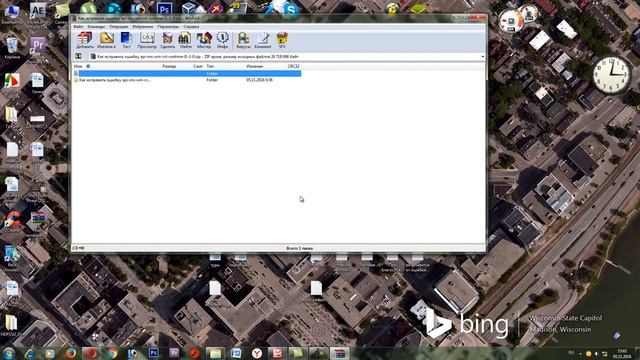Click the Извлечь в (Extract to) icon
The height and width of the screenshot is (360, 640).
(x=106, y=40)
